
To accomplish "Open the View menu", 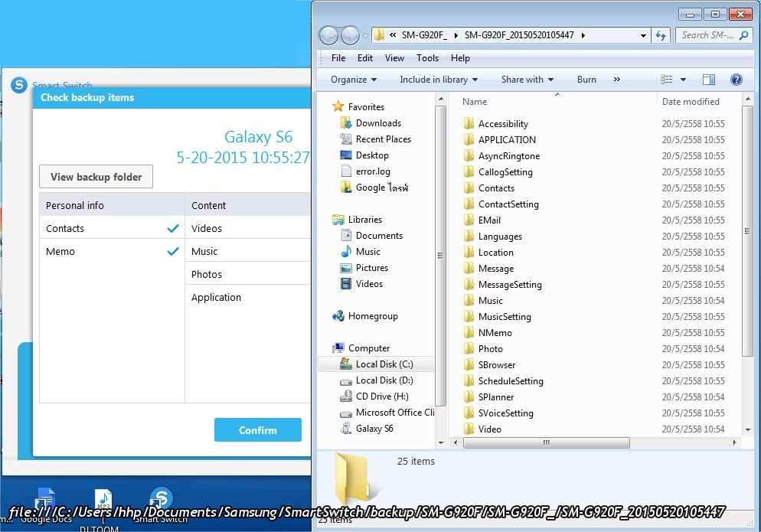I will pos(394,58).
